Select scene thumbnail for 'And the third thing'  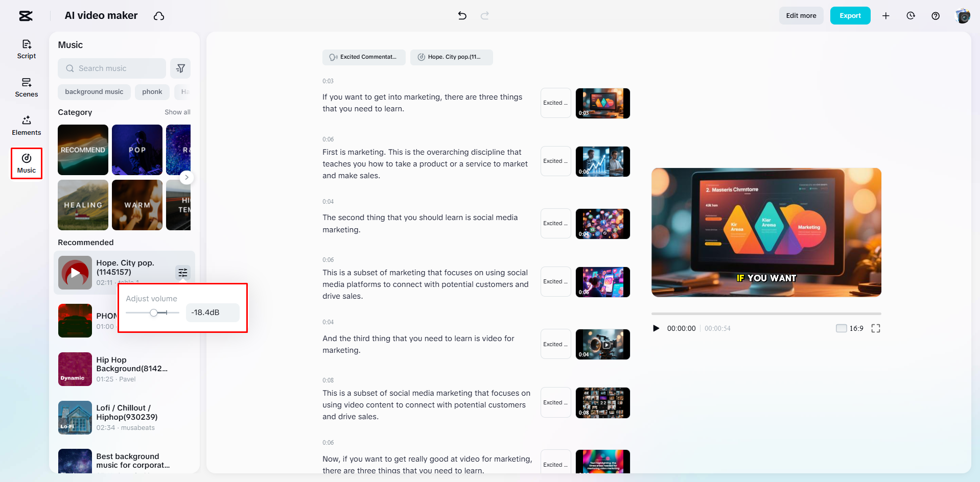coord(603,344)
